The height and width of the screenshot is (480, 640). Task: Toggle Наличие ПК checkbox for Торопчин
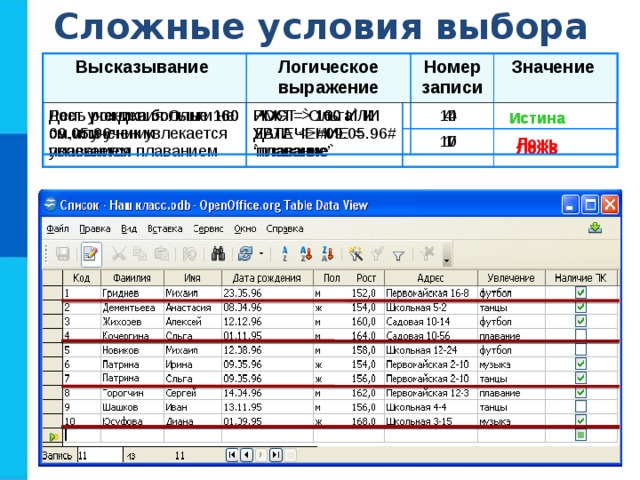click(x=580, y=392)
